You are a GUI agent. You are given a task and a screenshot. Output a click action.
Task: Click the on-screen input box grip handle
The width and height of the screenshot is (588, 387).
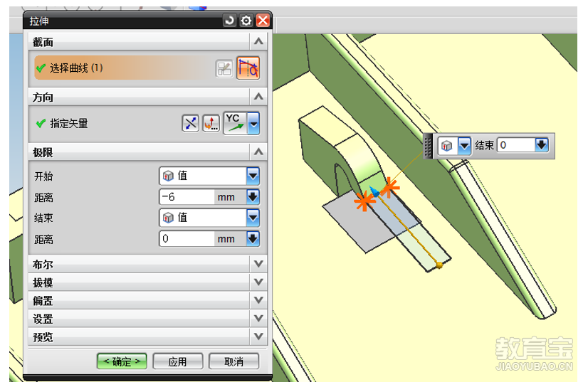[428, 146]
